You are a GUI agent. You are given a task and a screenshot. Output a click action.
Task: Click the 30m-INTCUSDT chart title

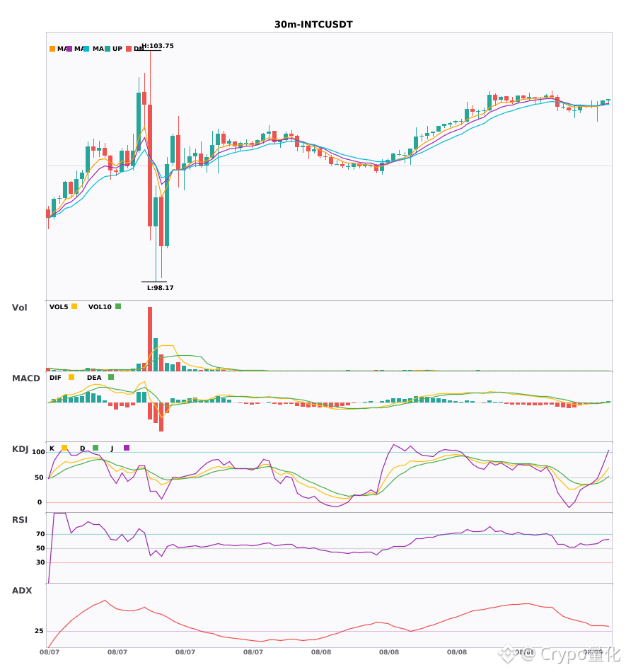(x=313, y=25)
